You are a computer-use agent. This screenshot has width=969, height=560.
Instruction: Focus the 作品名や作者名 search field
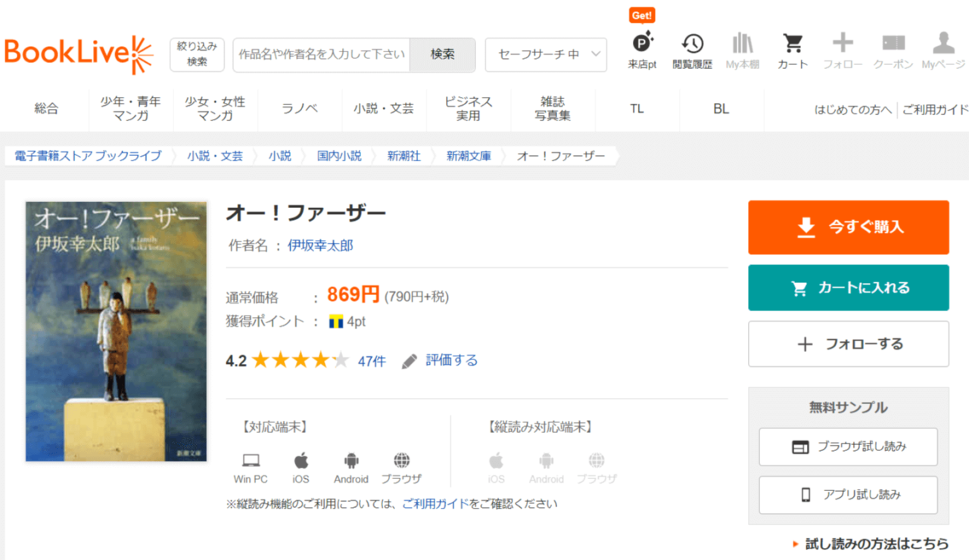click(x=322, y=54)
